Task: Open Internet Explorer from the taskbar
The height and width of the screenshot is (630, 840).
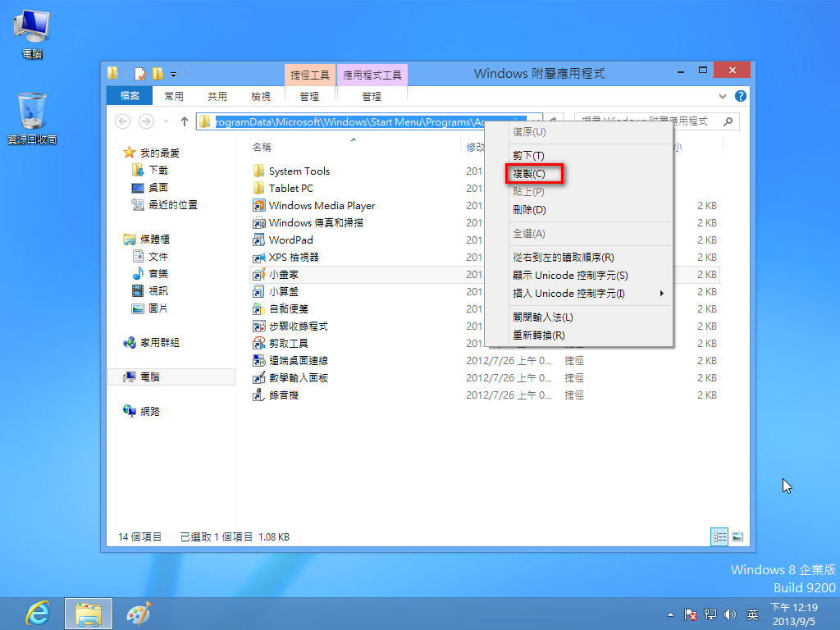Action: [38, 614]
